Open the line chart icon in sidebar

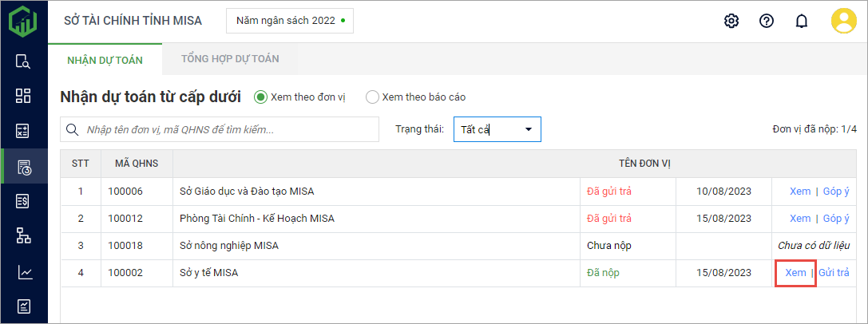click(23, 272)
